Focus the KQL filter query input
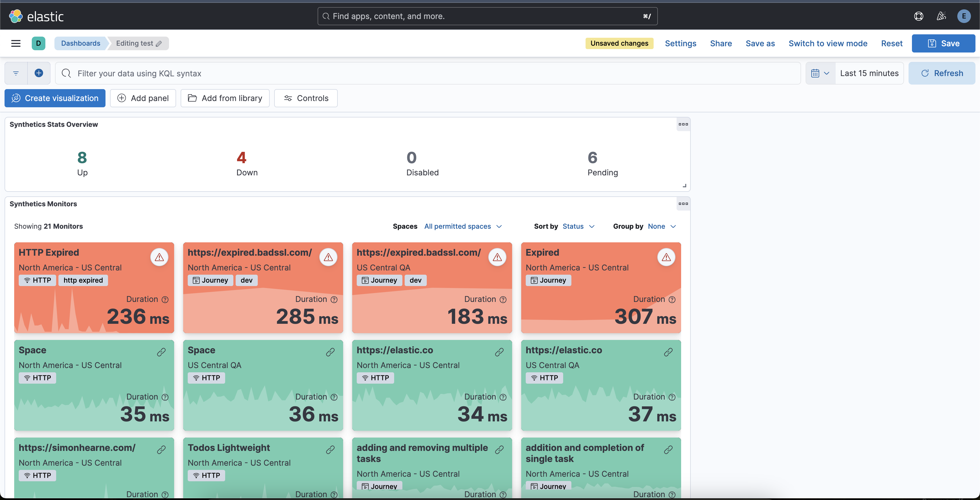The height and width of the screenshot is (500, 980). tap(428, 73)
